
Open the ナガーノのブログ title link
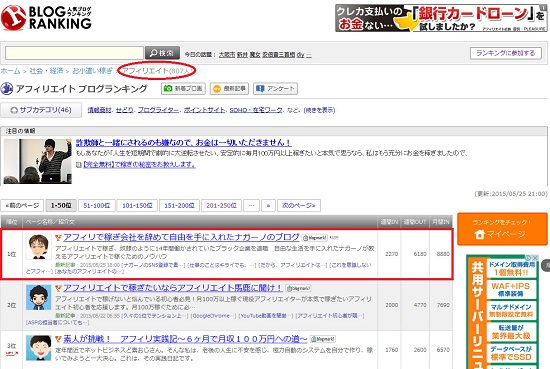point(181,237)
